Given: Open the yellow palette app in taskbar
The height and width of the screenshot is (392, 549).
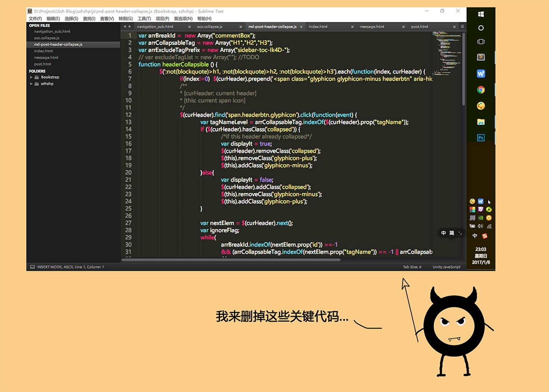Looking at the screenshot, I should pyautogui.click(x=481, y=106).
